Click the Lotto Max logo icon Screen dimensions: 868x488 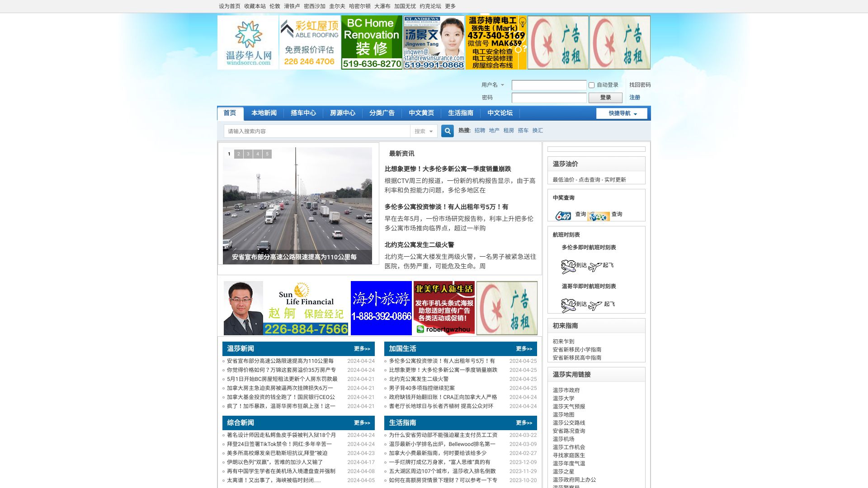pyautogui.click(x=598, y=216)
